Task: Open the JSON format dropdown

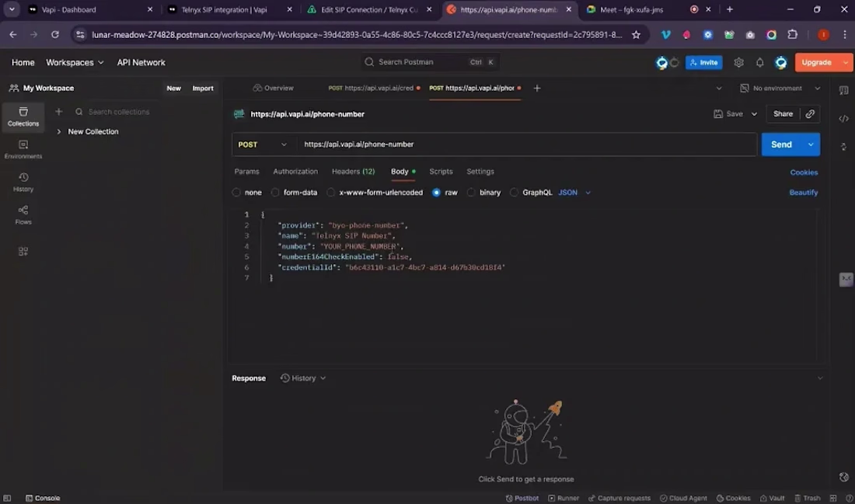Action: [574, 193]
